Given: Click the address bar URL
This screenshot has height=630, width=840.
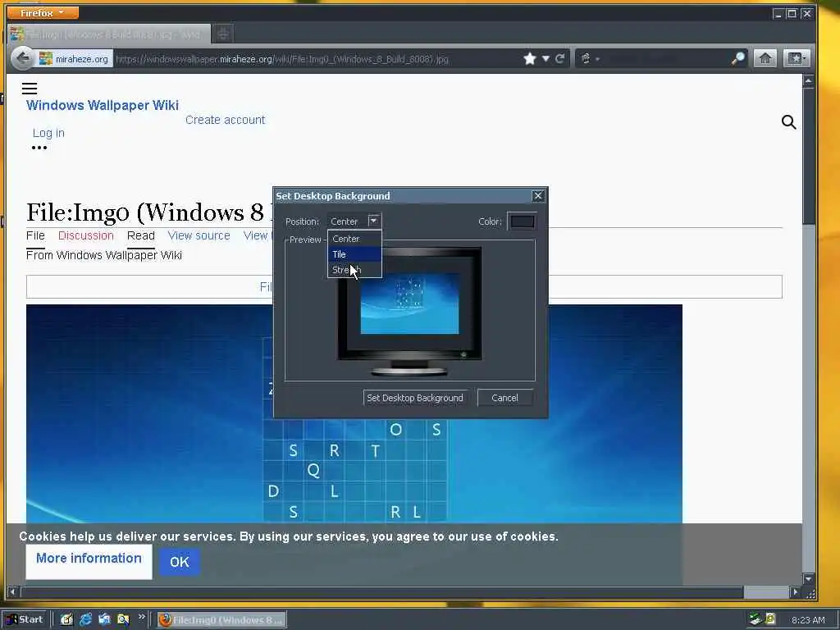Looking at the screenshot, I should click(282, 59).
